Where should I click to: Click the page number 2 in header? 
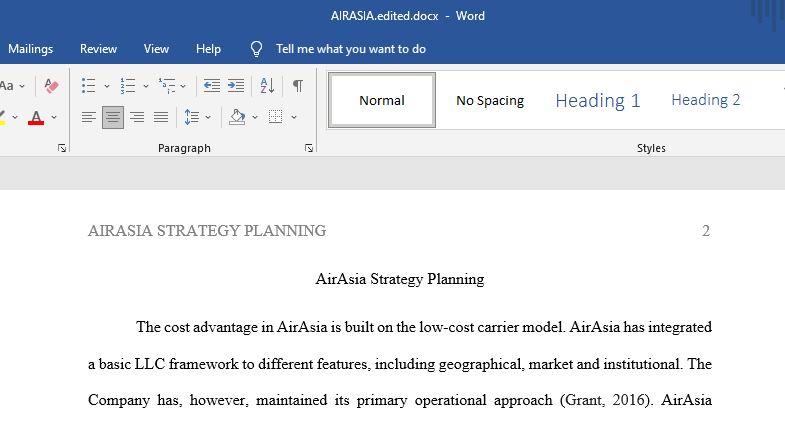pos(706,231)
